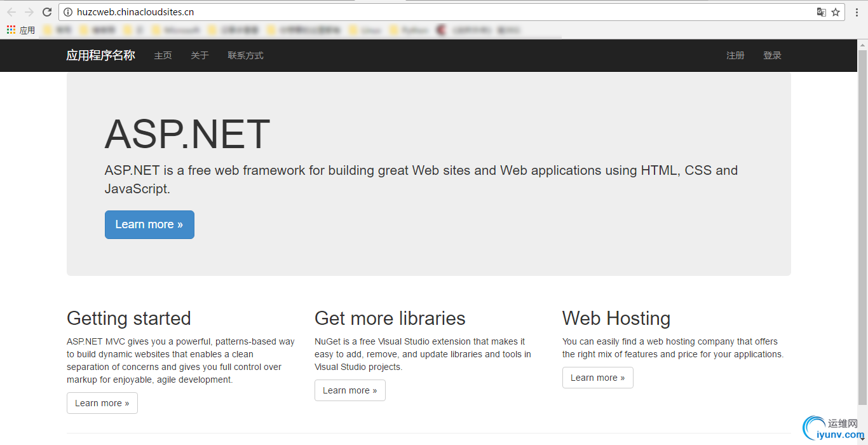Image resolution: width=868 pixels, height=445 pixels.
Task: Open site info icon in address bar
Action: click(68, 12)
